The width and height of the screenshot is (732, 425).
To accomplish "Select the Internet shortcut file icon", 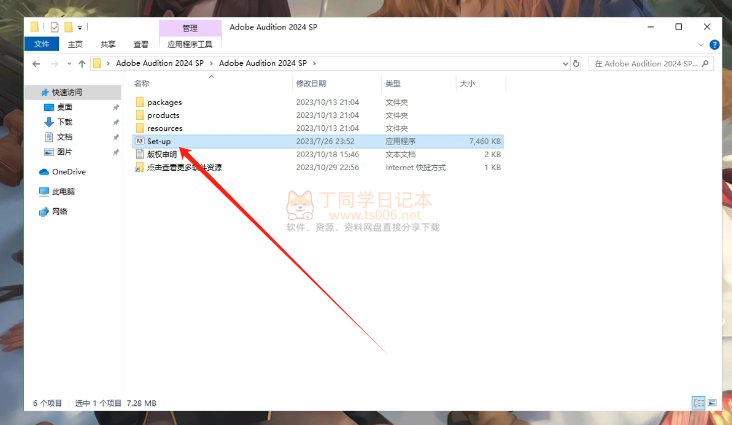I will (140, 167).
